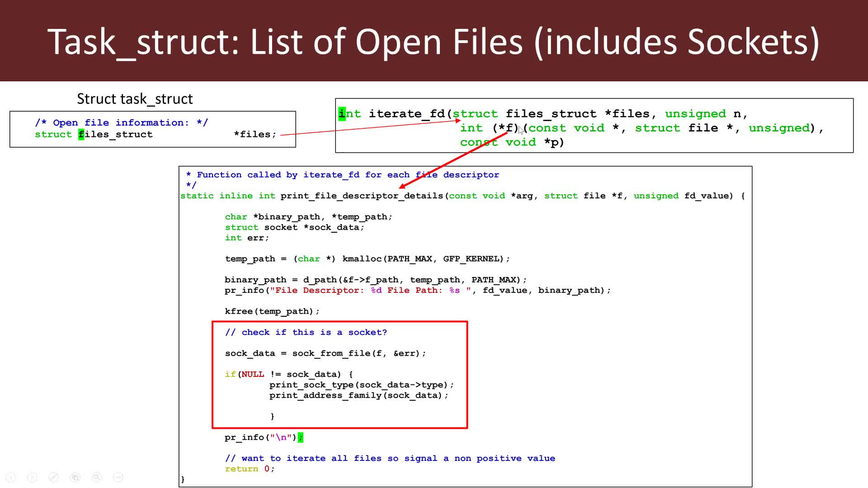The width and height of the screenshot is (868, 488).
Task: Click the 'print_file_descriptor_details' function name
Action: pyautogui.click(x=362, y=196)
